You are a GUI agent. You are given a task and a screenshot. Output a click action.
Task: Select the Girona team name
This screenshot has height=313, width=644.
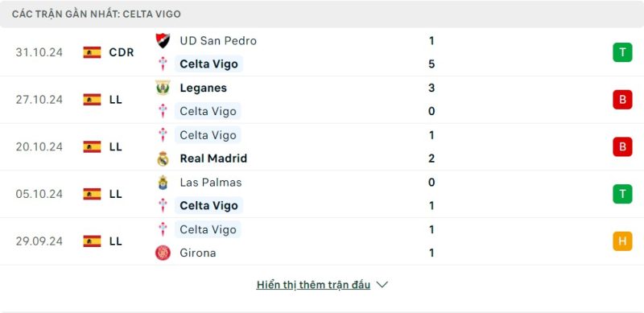[197, 253]
